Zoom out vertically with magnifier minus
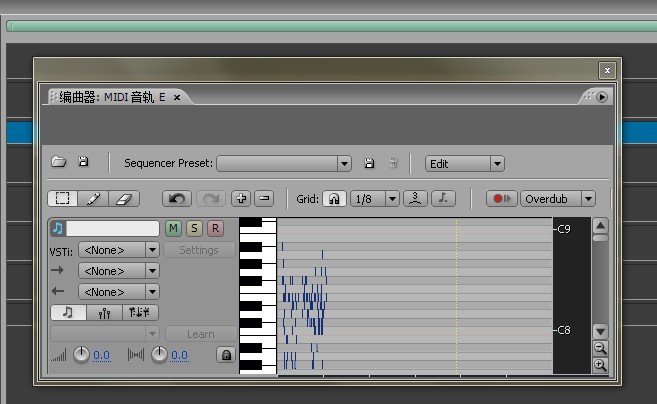Viewport: 657px width, 404px height. point(600,348)
